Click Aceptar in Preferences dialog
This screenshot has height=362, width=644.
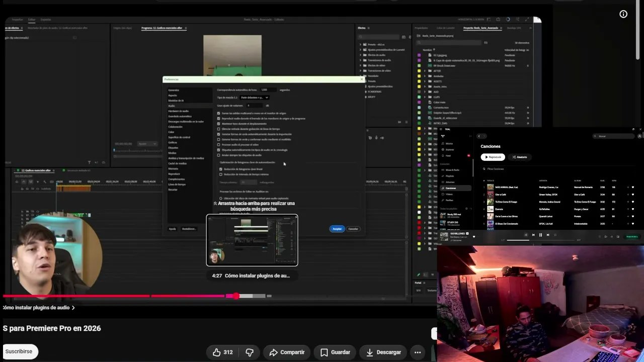pyautogui.click(x=337, y=229)
